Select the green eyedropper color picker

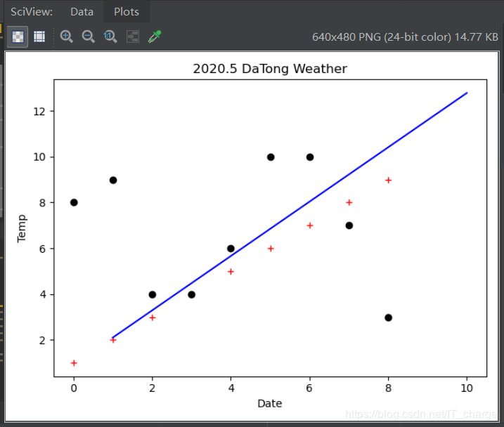(155, 37)
